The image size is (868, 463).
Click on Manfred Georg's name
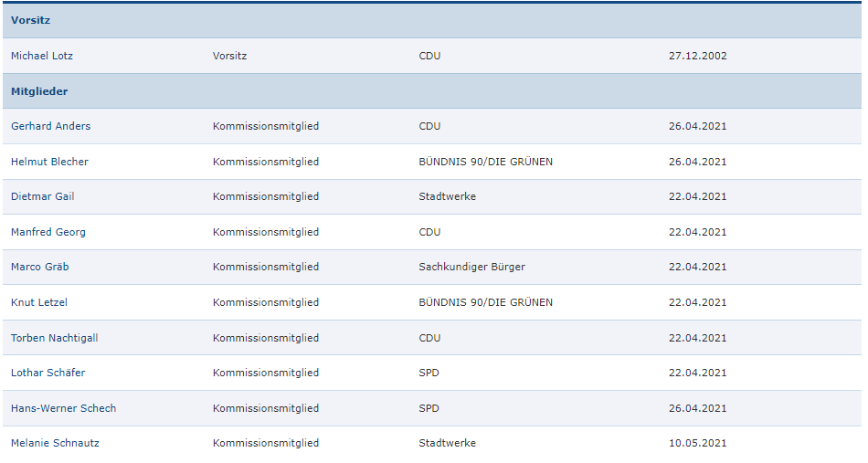tap(48, 232)
